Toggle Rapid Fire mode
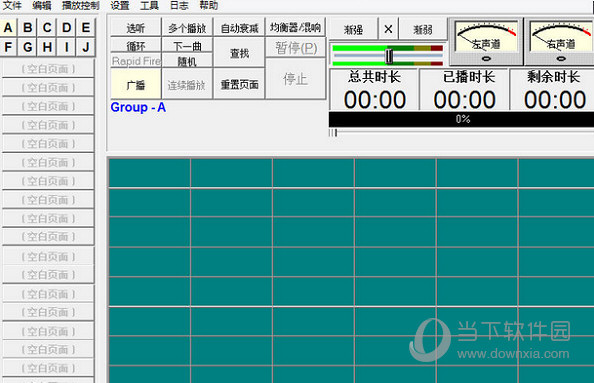594x383 pixels. click(x=136, y=61)
